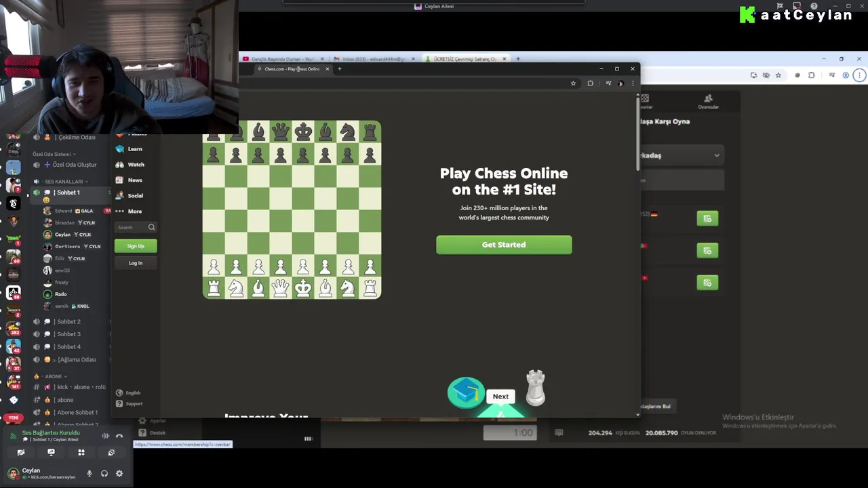Image resolution: width=868 pixels, height=488 pixels.
Task: Challenge the first friend with German flag
Action: pyautogui.click(x=707, y=218)
